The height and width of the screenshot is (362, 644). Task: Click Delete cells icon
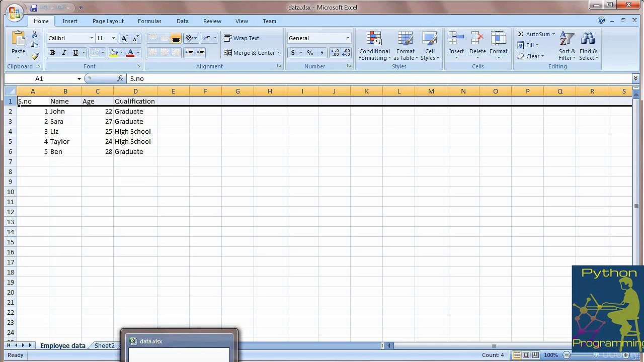477,39
